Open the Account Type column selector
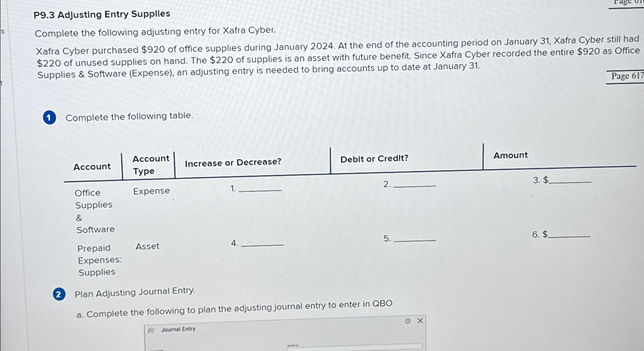This screenshot has width=644, height=351. coord(151,165)
